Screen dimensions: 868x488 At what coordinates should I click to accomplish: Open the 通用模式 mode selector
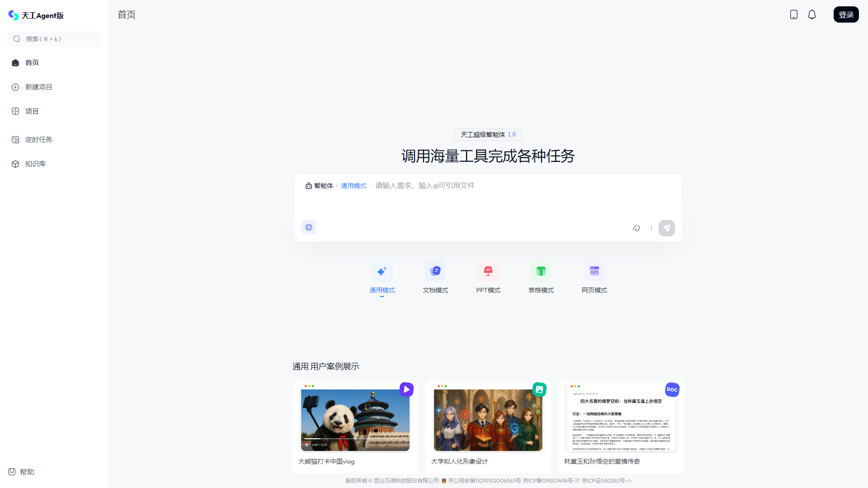354,185
